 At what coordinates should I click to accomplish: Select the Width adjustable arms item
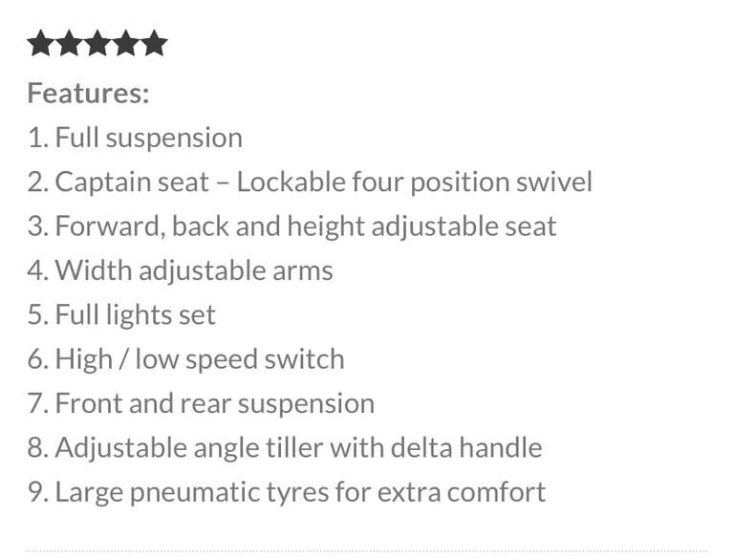(x=181, y=270)
